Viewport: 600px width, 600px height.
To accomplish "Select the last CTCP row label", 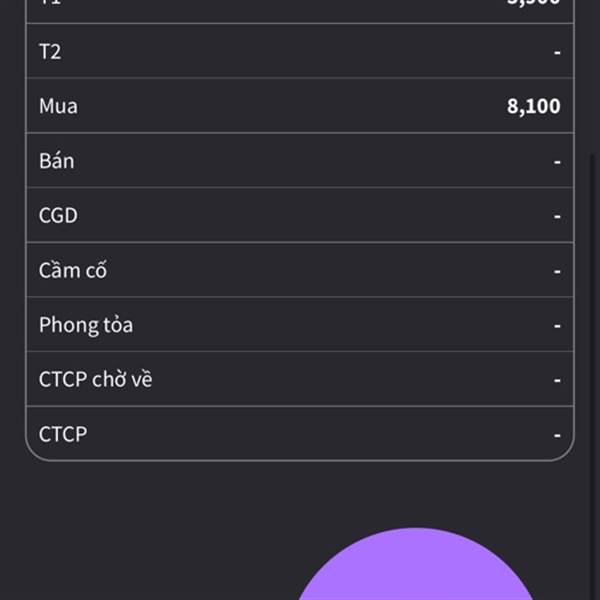I will click(63, 434).
